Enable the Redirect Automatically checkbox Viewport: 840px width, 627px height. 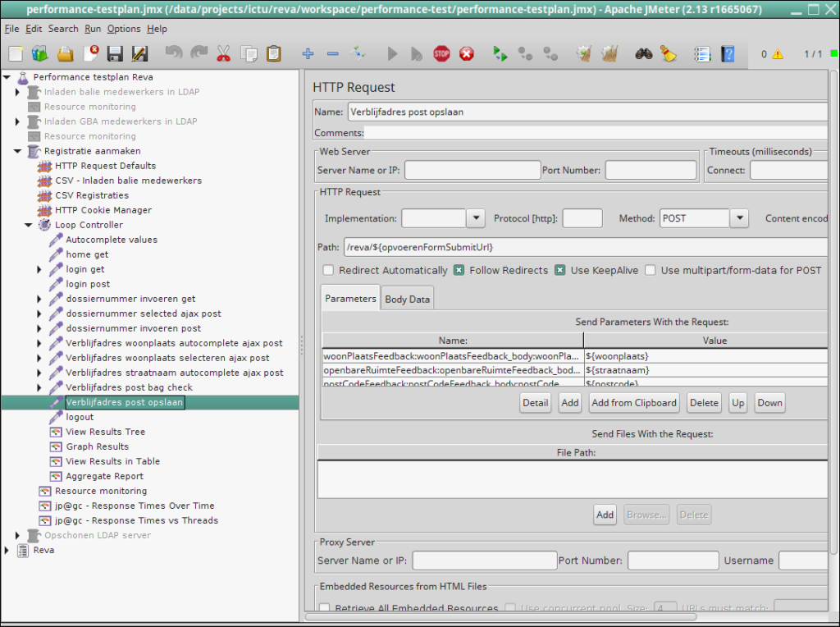coord(328,270)
